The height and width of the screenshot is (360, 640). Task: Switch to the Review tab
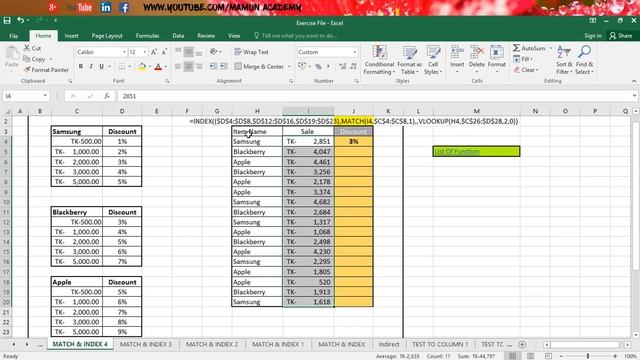pyautogui.click(x=206, y=36)
